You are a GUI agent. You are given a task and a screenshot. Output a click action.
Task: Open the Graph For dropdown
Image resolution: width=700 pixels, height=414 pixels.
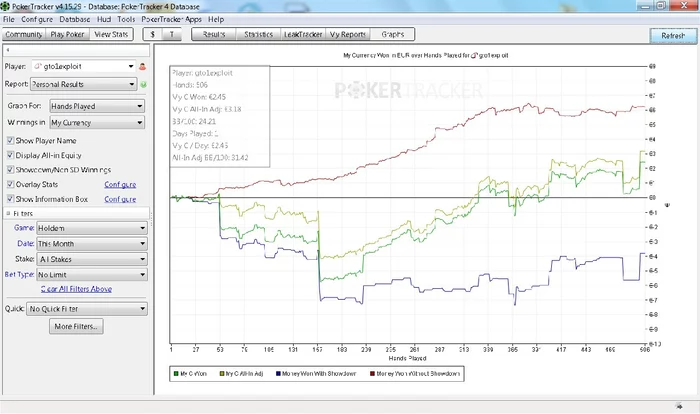[x=97, y=106]
